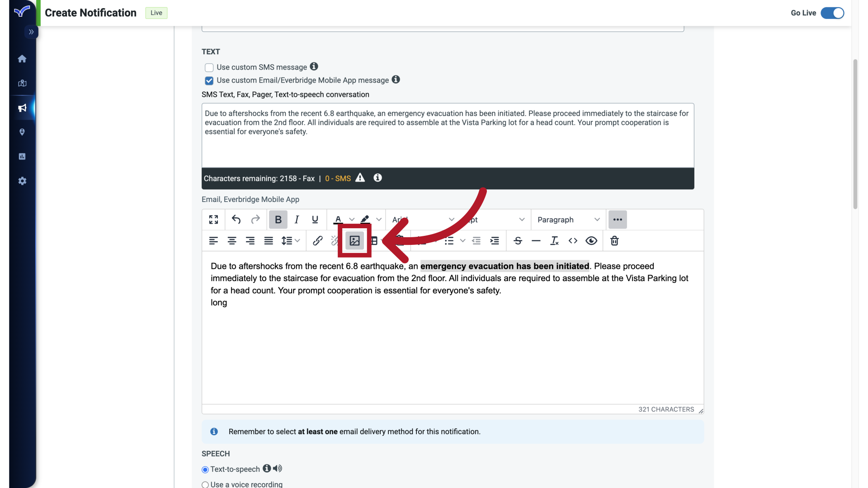
Task: Play the text-to-speech speaker icon
Action: tap(277, 469)
